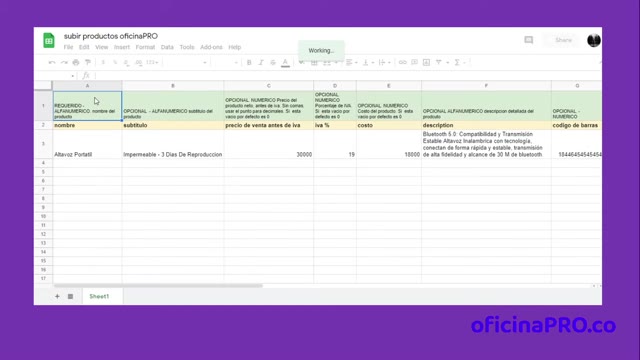Expand the functions sigma dropdown
This screenshot has height=360, width=640.
[460, 62]
